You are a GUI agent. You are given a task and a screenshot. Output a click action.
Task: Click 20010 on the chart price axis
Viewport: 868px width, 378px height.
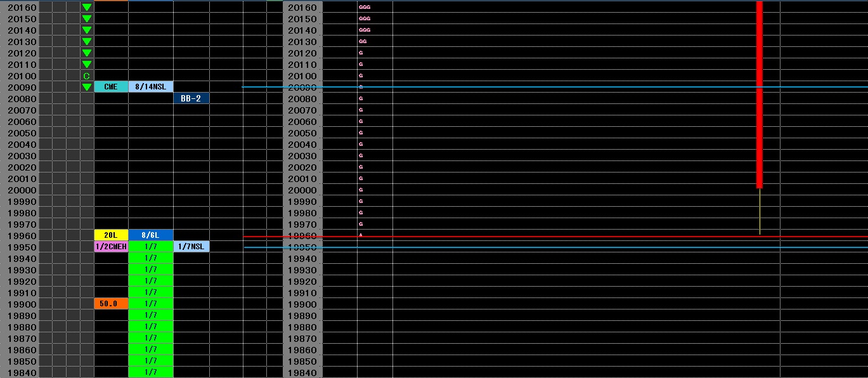[x=302, y=179]
